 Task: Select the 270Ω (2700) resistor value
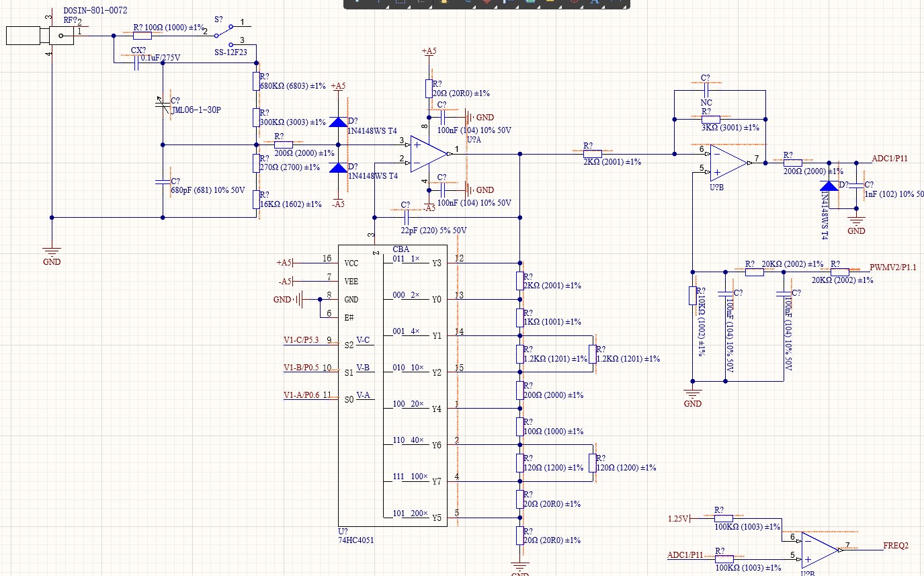(x=290, y=167)
